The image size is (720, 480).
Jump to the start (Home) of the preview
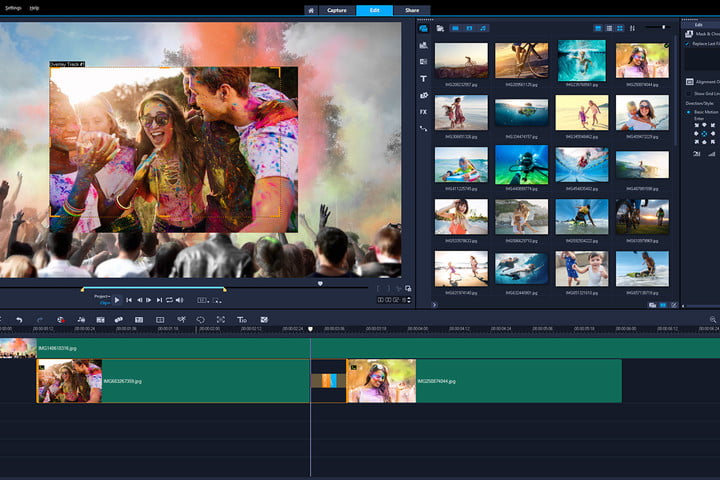129,300
